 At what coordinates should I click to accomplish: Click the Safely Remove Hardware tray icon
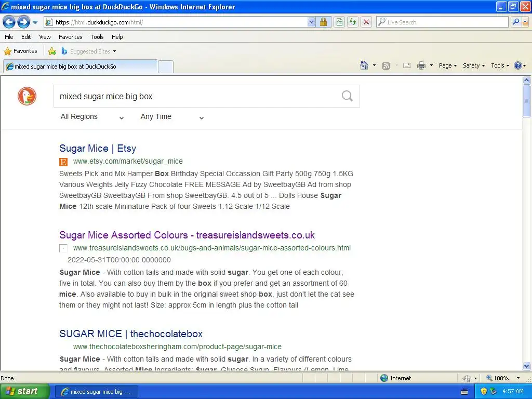[493, 392]
